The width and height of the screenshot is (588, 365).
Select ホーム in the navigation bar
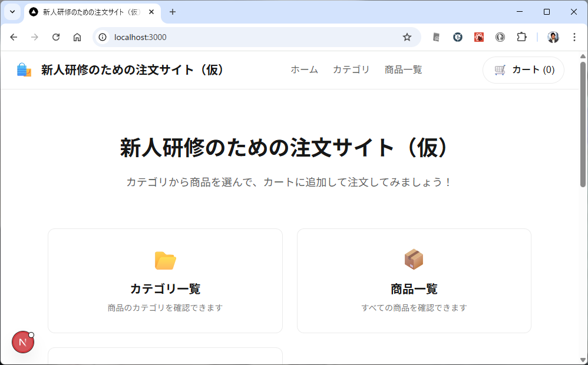[x=304, y=69]
